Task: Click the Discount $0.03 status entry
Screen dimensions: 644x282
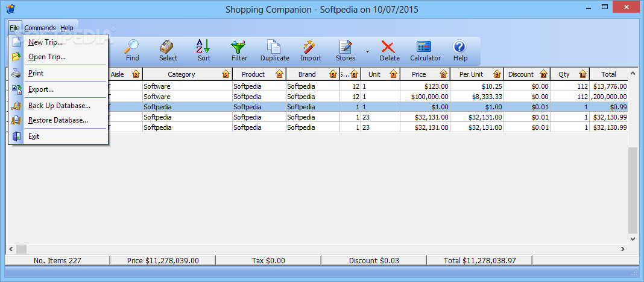Action: [x=374, y=261]
